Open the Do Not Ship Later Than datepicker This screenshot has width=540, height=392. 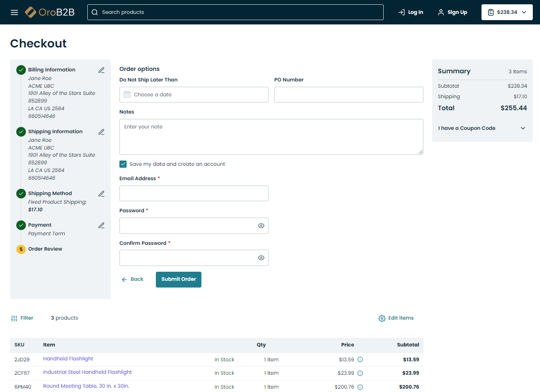pos(194,95)
